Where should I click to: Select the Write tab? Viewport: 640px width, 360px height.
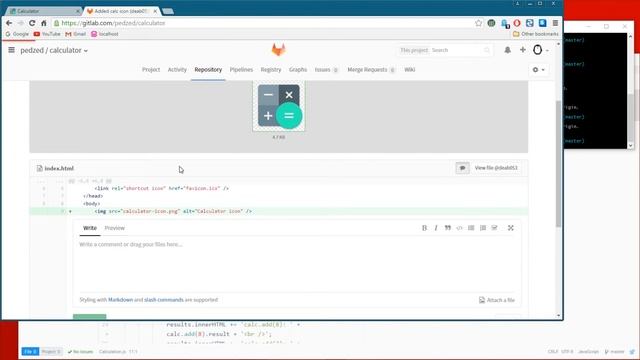point(90,228)
